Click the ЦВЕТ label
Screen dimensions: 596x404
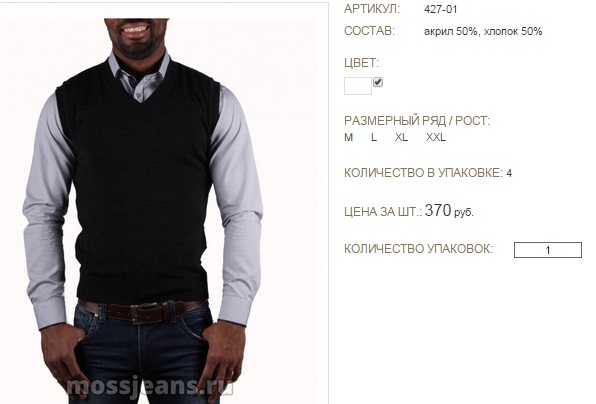click(x=361, y=63)
